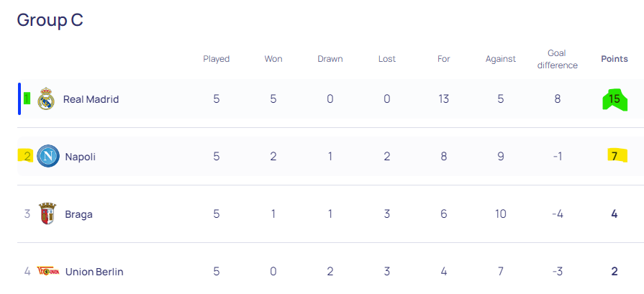The image size is (644, 294).
Task: Click the Against column header
Action: click(501, 59)
